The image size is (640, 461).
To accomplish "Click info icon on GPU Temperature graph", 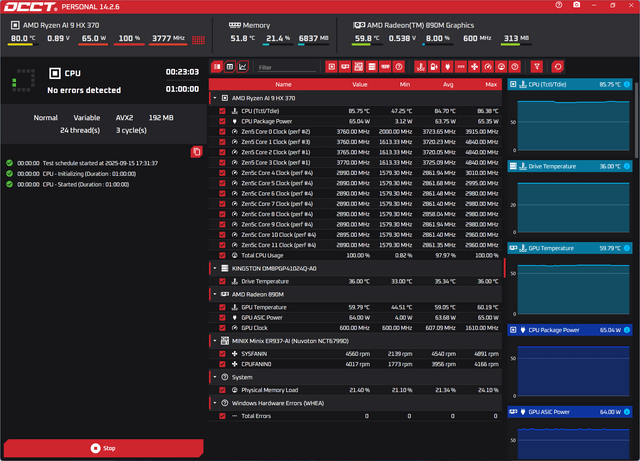I will click(627, 248).
